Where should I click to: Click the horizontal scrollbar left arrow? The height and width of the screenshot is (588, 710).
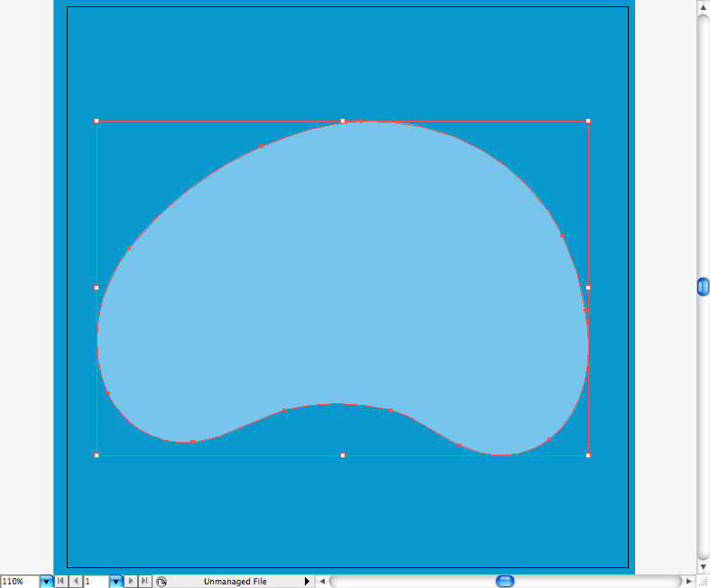point(321,582)
